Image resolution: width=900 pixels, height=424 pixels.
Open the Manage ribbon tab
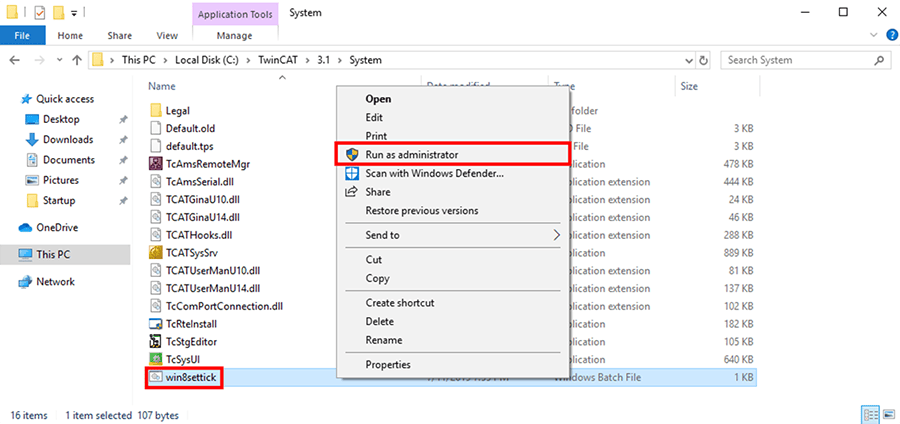[234, 36]
